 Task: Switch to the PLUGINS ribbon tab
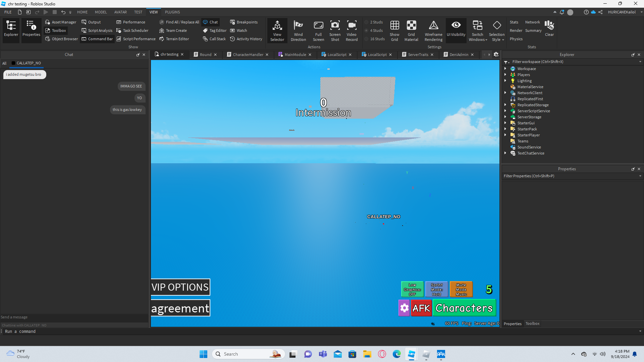[x=172, y=12]
